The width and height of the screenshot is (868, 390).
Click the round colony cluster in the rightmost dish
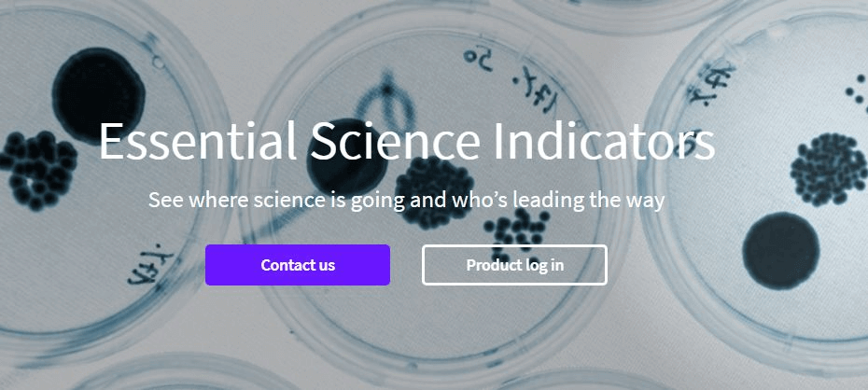click(x=828, y=170)
